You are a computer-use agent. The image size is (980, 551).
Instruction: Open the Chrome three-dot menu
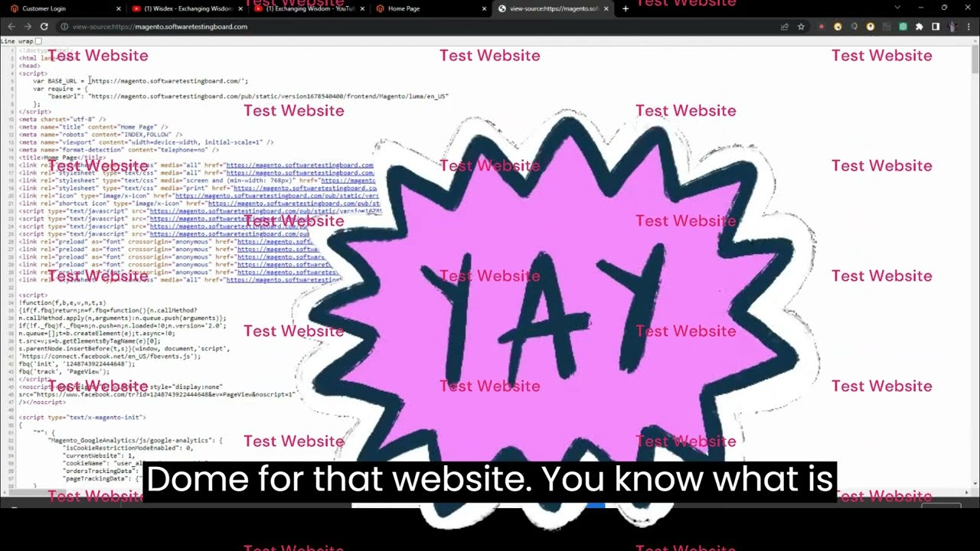point(969,26)
